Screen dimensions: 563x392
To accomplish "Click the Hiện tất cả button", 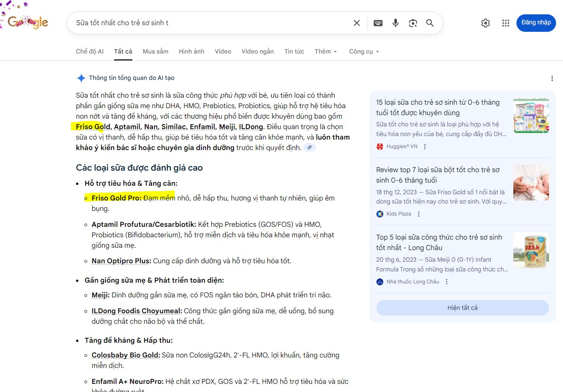I will [462, 308].
